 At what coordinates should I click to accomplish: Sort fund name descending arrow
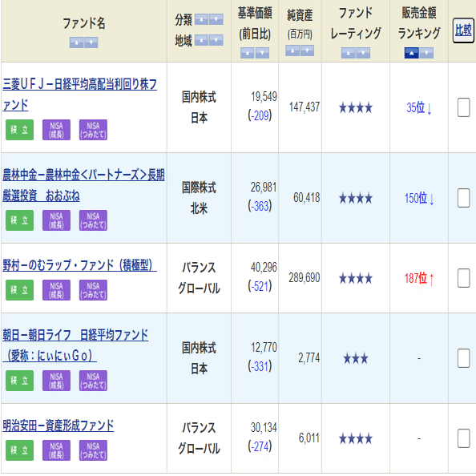pos(91,42)
